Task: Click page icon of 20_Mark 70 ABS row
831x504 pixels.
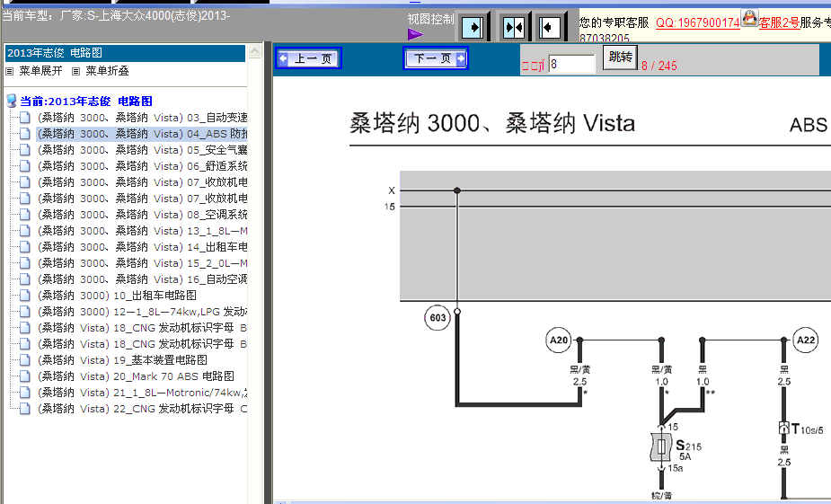Action: (25, 376)
